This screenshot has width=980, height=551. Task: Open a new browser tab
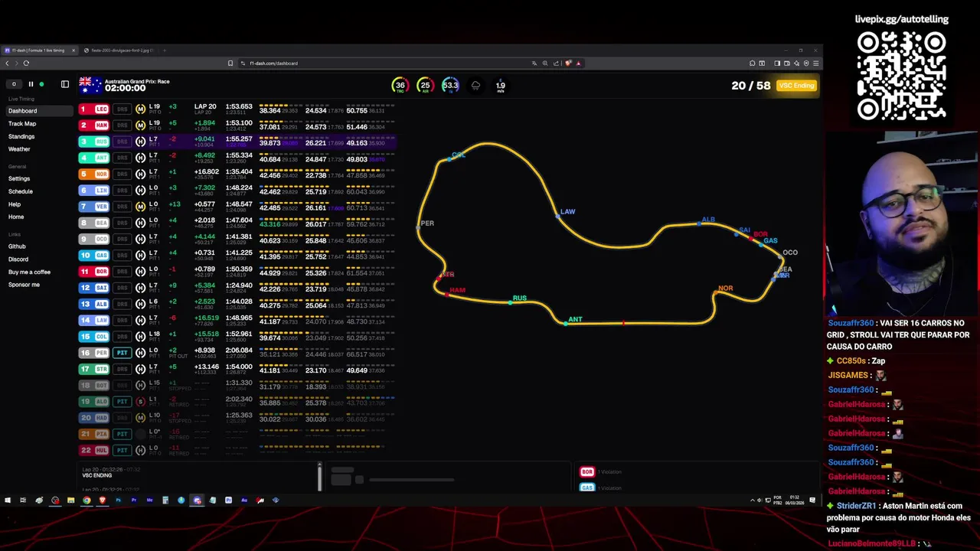[x=164, y=51]
